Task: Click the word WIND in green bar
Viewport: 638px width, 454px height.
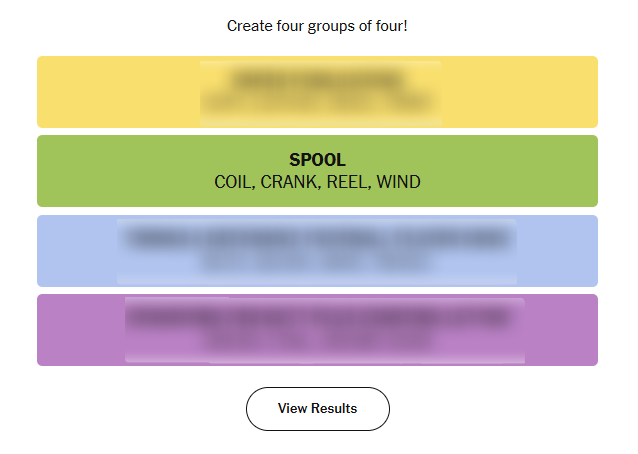Action: point(398,182)
